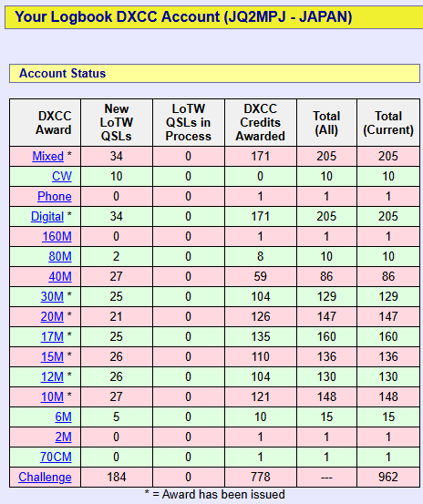Open the 30M band link
The width and height of the screenshot is (423, 504).
click(52, 297)
